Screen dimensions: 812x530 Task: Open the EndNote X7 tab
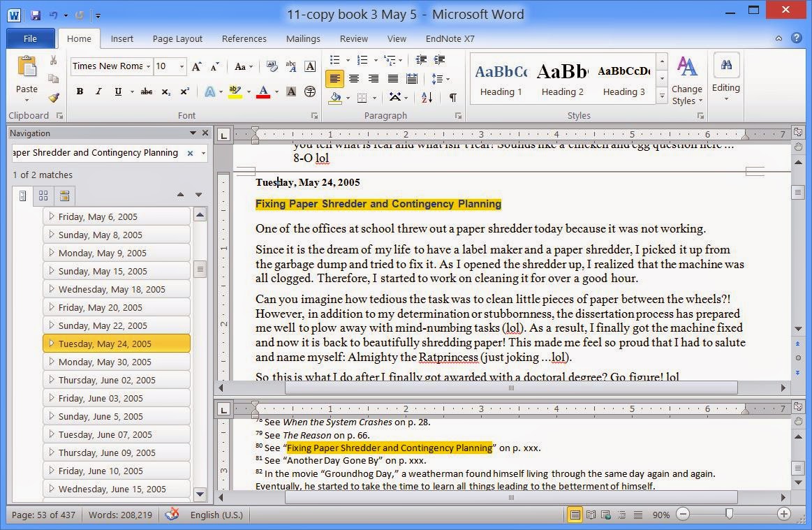[450, 38]
